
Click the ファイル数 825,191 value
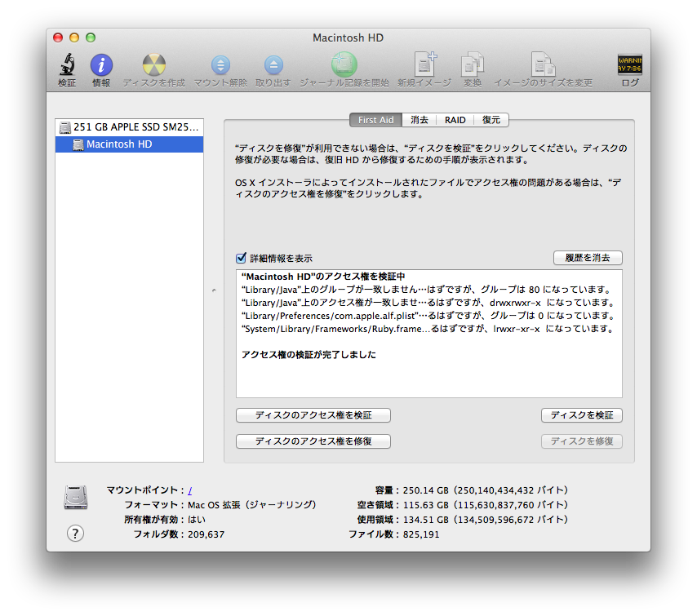tap(421, 534)
